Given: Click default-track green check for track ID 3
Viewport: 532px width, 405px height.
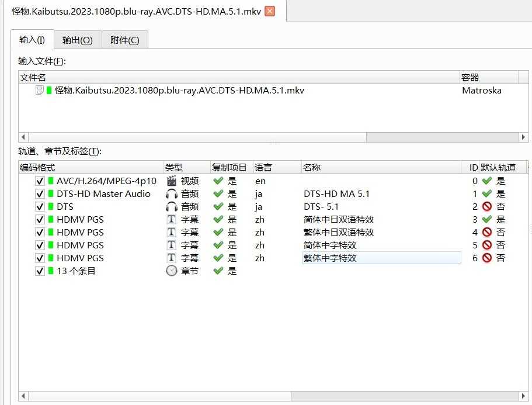Looking at the screenshot, I should [x=487, y=220].
